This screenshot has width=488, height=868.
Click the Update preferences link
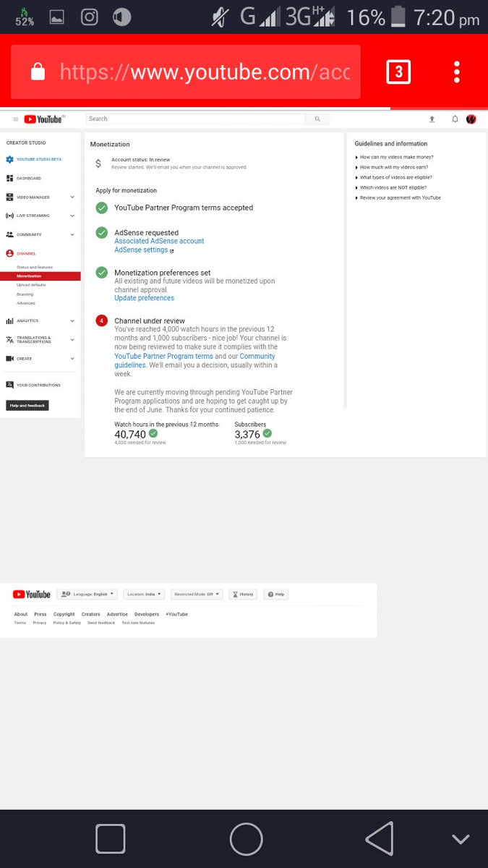[x=144, y=298]
